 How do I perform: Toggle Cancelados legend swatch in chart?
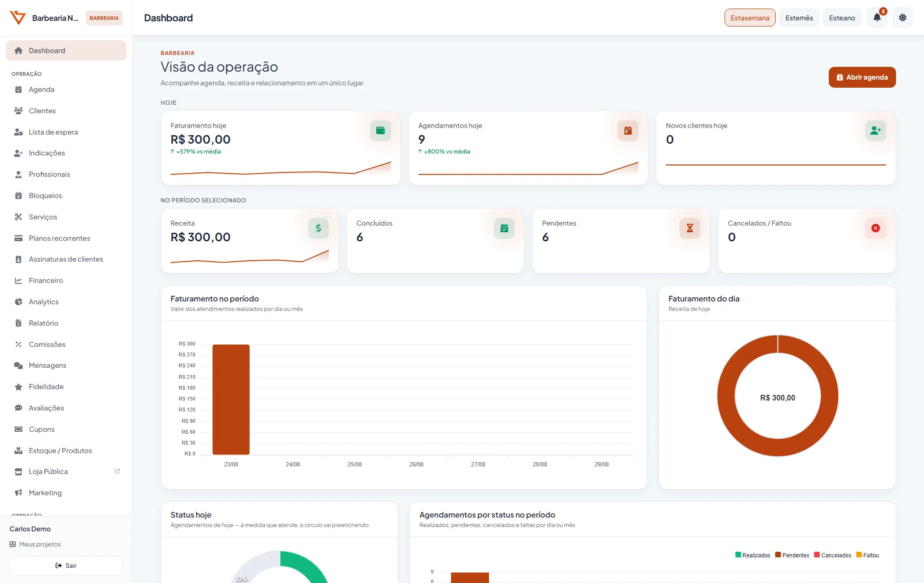tap(817, 555)
